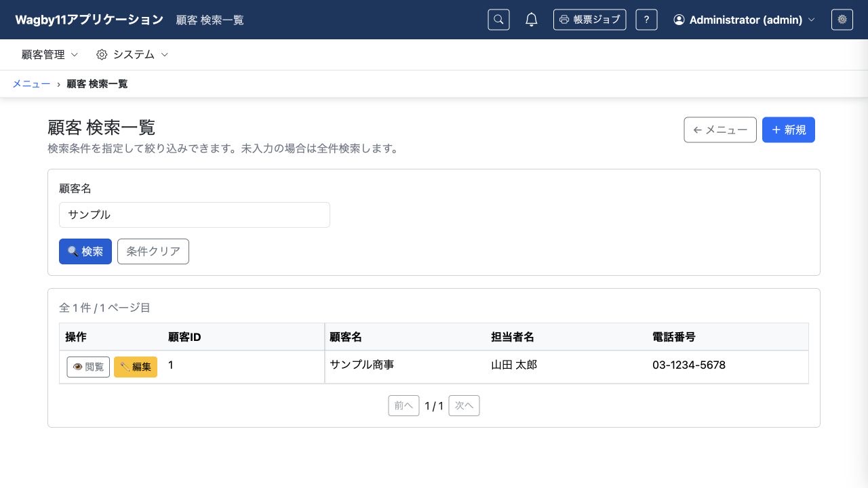Select the 山田 太郎 cell
This screenshot has width=868, height=488.
coord(566,367)
